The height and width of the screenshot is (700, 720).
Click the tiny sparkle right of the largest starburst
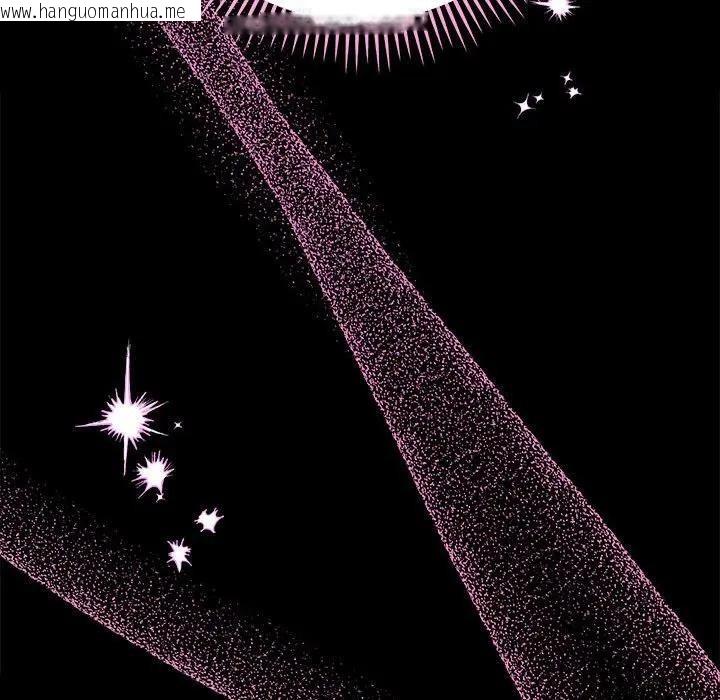point(178,425)
